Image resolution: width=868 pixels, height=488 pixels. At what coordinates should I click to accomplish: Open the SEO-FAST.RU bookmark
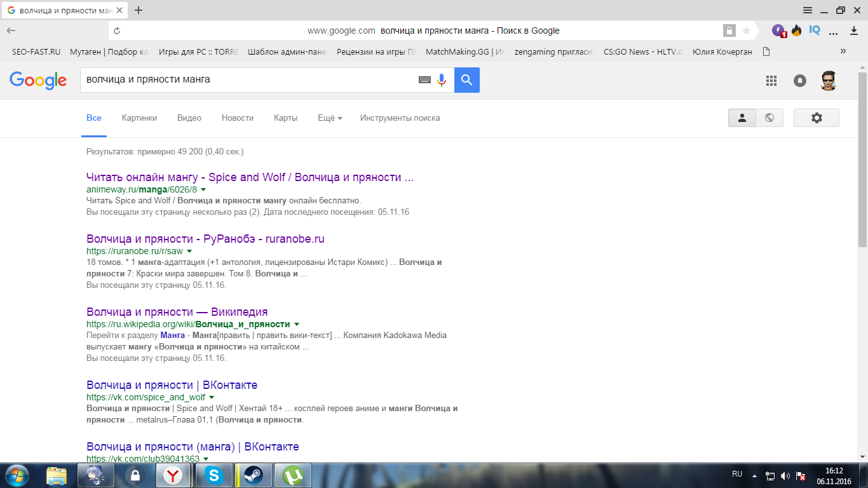(x=36, y=52)
